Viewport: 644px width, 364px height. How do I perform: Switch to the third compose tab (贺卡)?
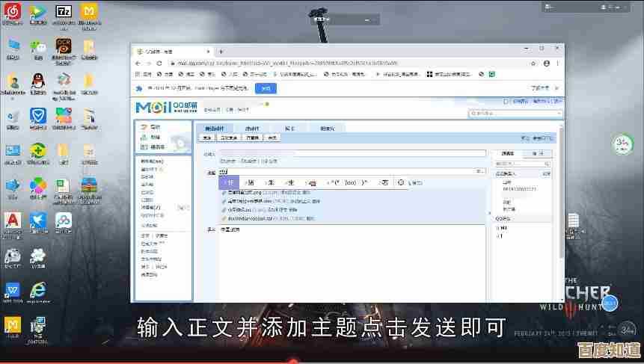click(x=289, y=129)
